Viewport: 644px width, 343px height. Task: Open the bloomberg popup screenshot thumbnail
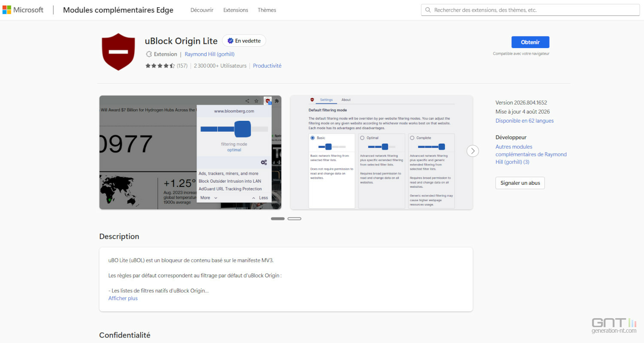(190, 152)
